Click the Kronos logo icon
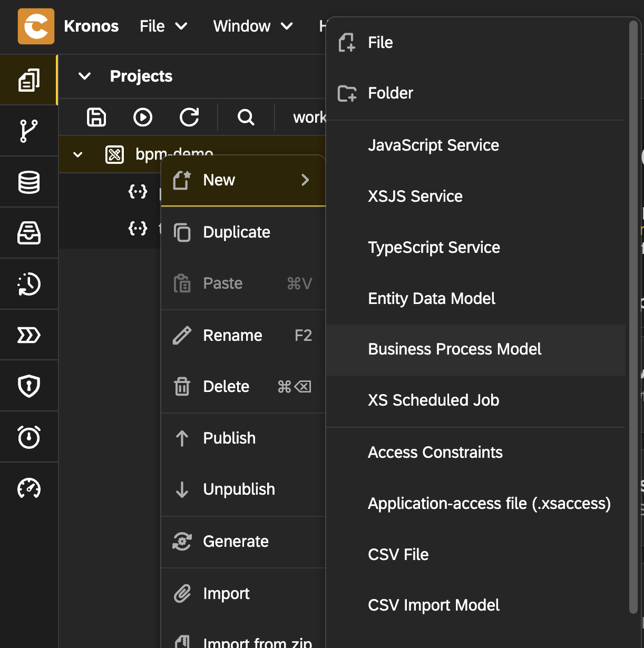The height and width of the screenshot is (648, 644). click(36, 26)
